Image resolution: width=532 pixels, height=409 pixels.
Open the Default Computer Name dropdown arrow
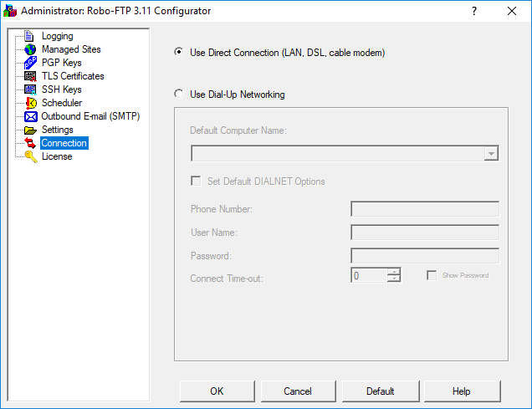[x=491, y=154]
